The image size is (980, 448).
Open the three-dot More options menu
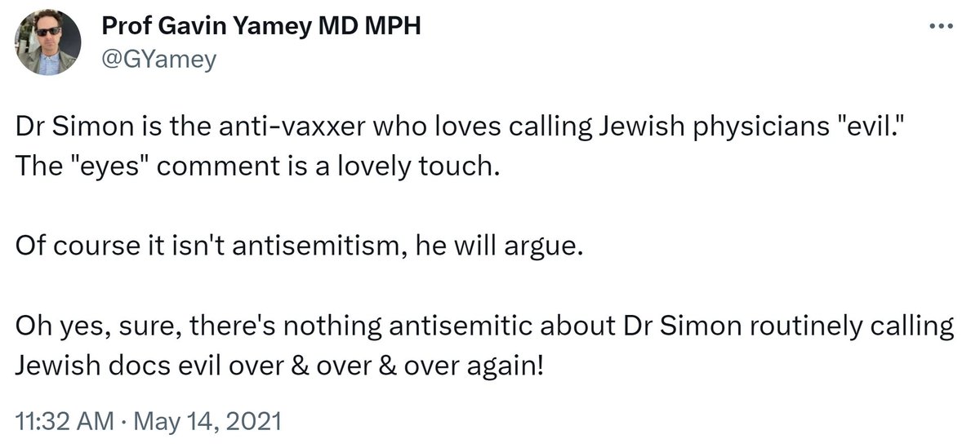[x=942, y=26]
